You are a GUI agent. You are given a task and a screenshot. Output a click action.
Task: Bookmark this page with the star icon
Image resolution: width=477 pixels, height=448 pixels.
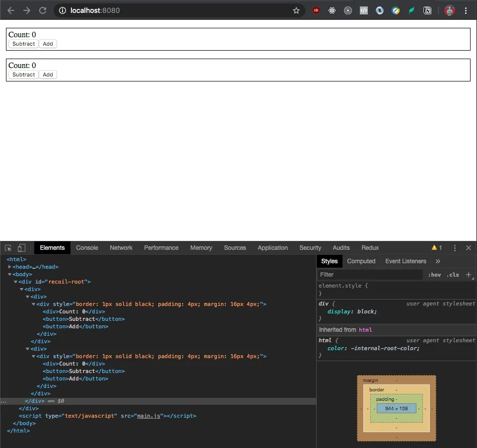(x=296, y=10)
